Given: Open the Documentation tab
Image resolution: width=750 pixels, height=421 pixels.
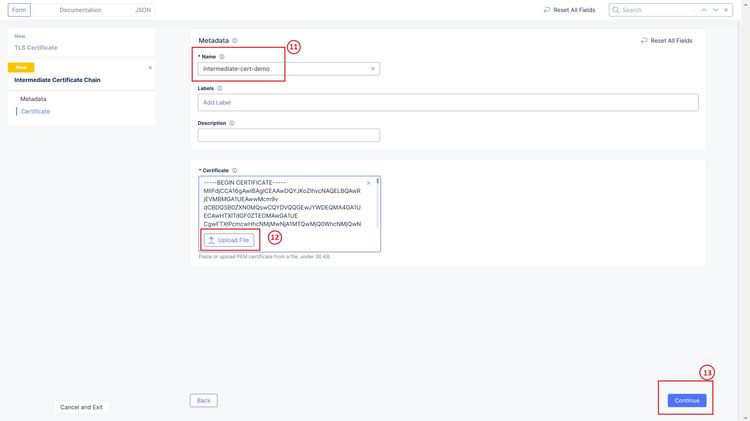Looking at the screenshot, I should (80, 10).
